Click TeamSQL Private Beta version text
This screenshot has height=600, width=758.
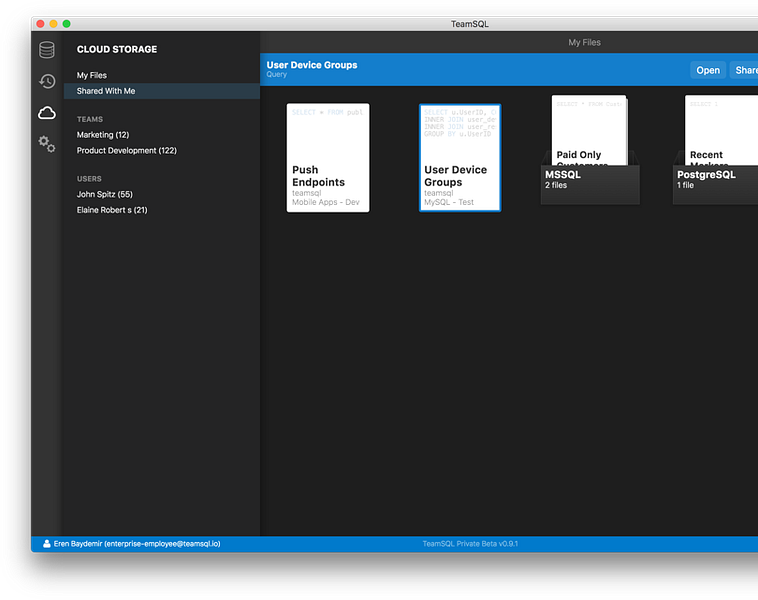point(470,544)
